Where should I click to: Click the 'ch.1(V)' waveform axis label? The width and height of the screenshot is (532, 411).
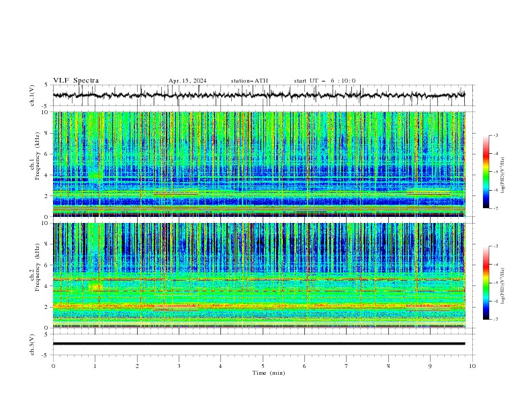[x=32, y=95]
